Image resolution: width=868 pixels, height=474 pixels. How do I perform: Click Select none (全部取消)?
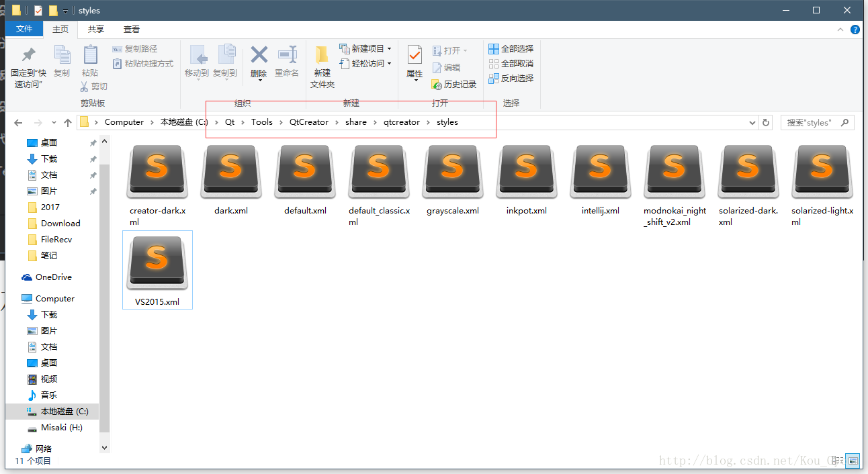(x=511, y=64)
